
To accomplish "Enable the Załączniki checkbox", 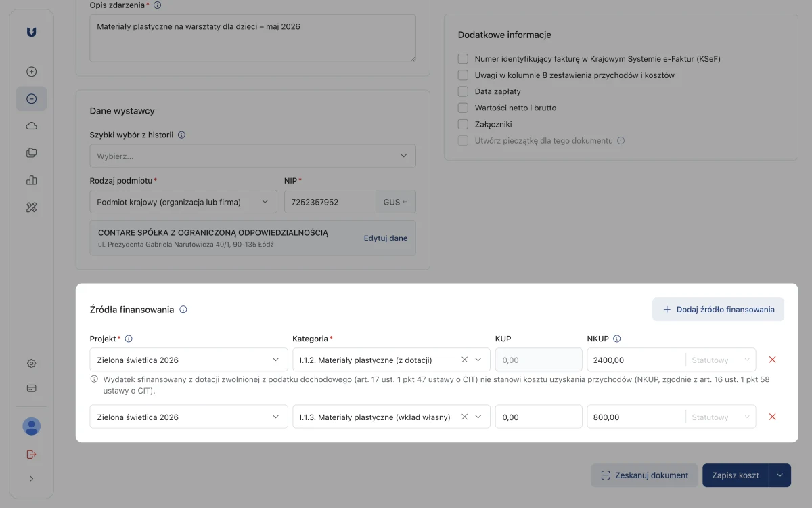I will tap(463, 124).
